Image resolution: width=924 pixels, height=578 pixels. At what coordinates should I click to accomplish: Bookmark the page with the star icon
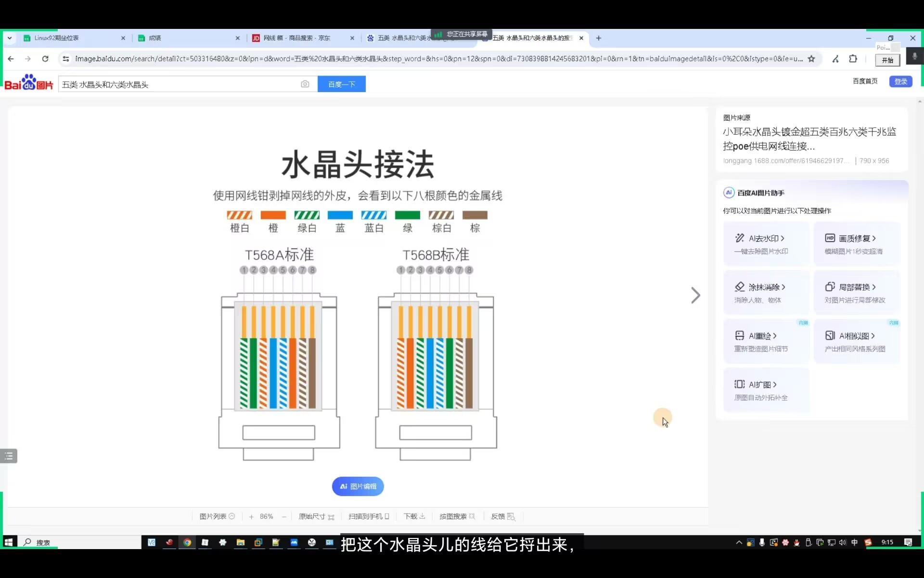[x=811, y=59]
